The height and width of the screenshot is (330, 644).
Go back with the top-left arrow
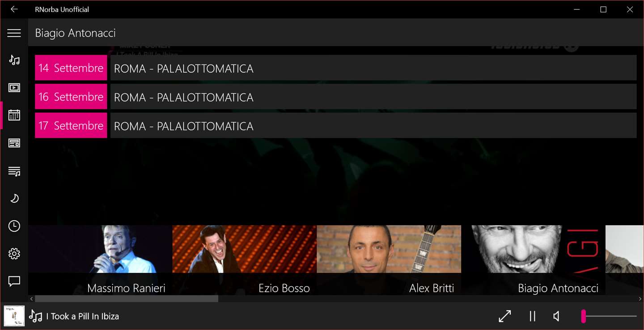[x=14, y=9]
